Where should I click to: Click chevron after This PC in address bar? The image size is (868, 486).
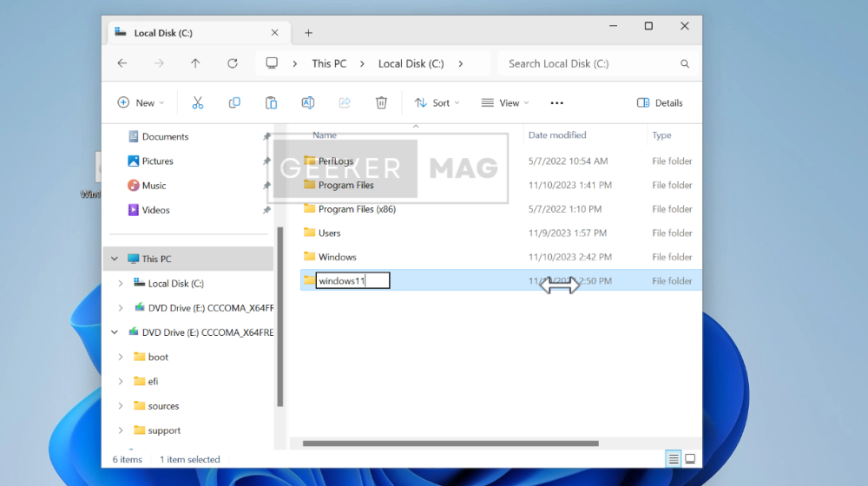pos(362,63)
